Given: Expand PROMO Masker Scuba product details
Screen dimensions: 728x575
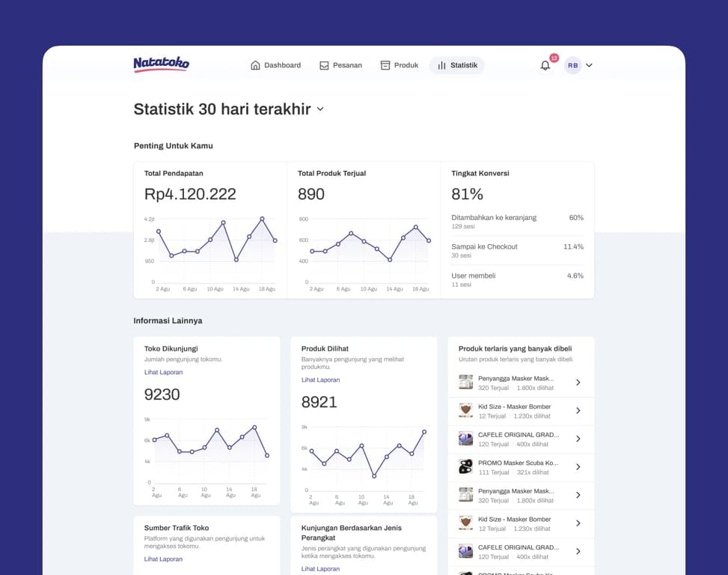Looking at the screenshot, I should point(576,466).
